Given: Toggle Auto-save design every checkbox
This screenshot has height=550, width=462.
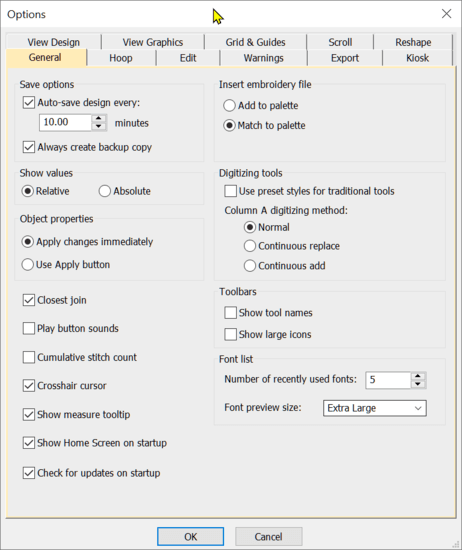Looking at the screenshot, I should 29,103.
